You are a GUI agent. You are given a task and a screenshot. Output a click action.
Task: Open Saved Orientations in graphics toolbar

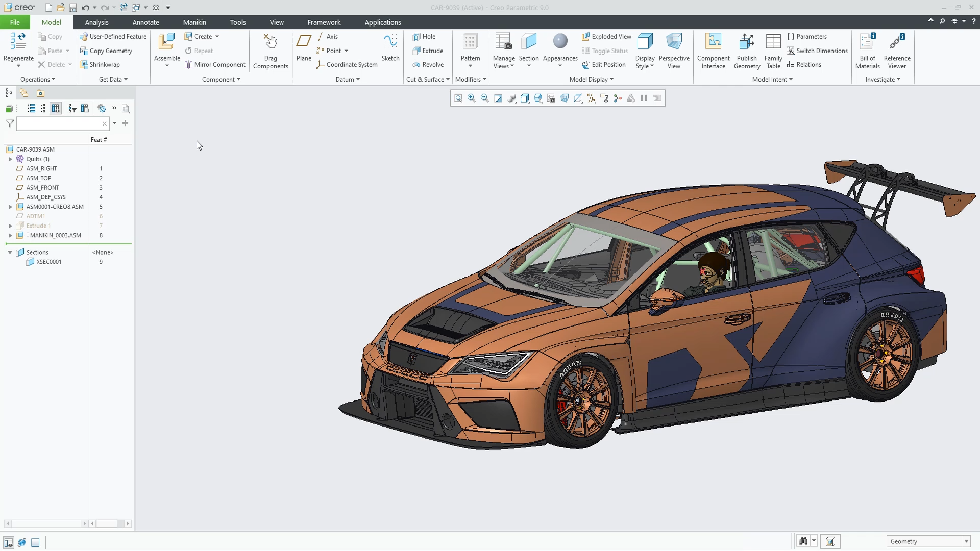coord(538,98)
